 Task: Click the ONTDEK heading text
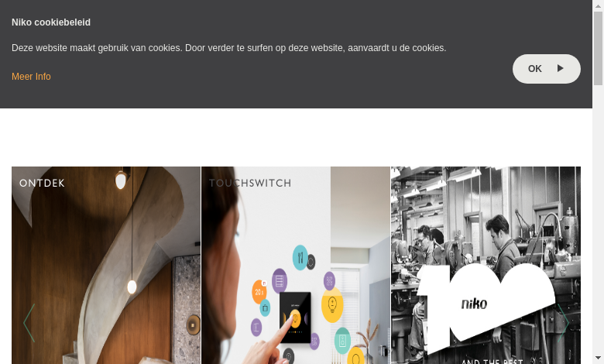pos(42,183)
